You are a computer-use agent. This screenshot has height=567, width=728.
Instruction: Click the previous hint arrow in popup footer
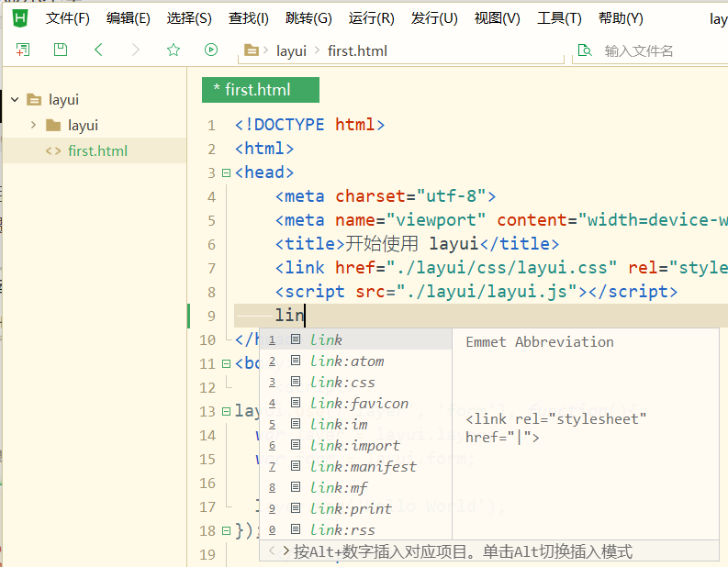click(272, 550)
